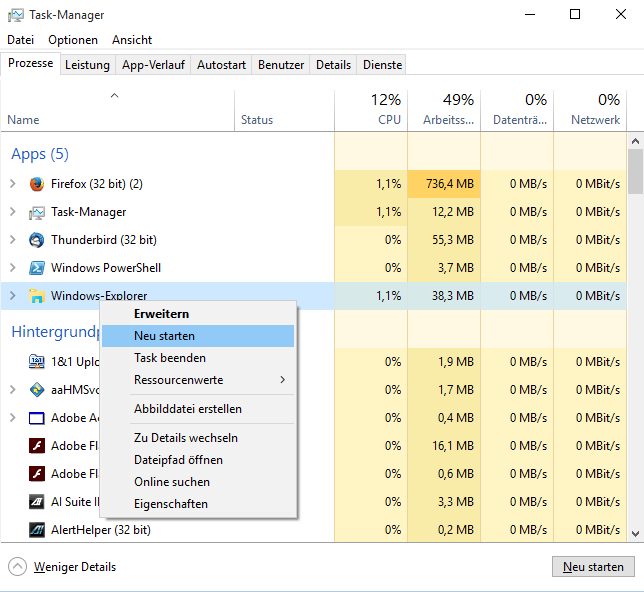644x592 pixels.
Task: Expand the Thunderbird process row
Action: (x=13, y=240)
